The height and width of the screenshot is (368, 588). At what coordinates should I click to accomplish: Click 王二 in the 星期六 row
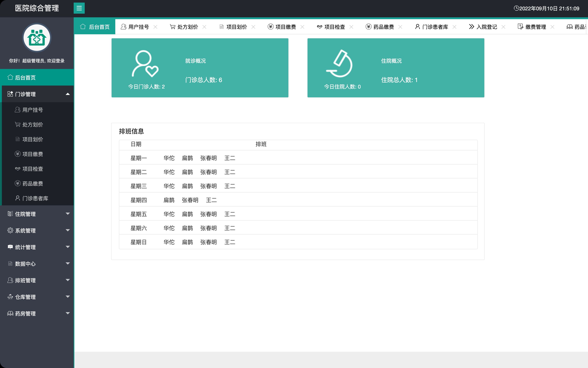pyautogui.click(x=230, y=228)
